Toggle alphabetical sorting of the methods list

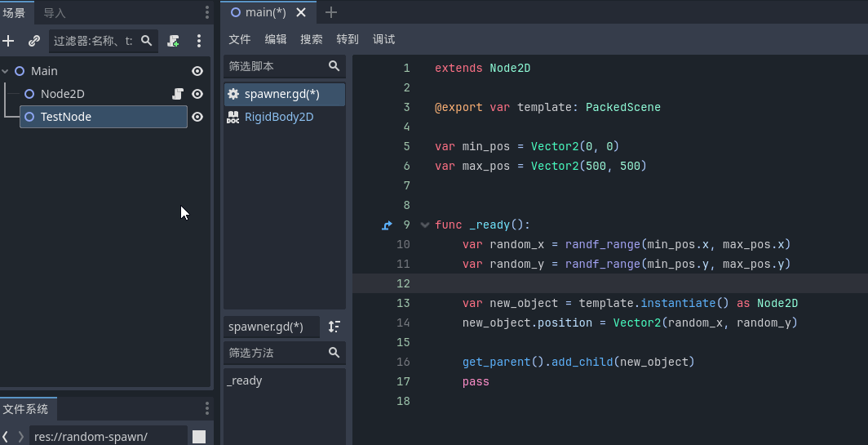[334, 327]
